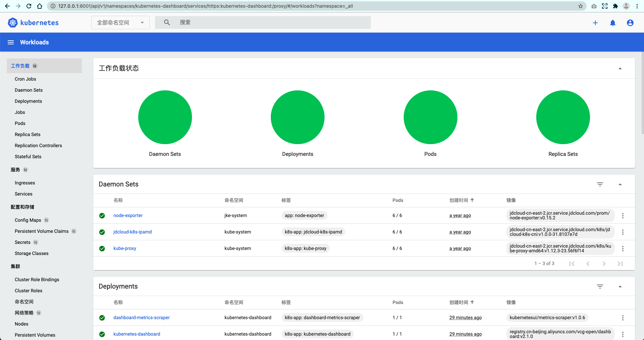Open the hamburger navigation menu
Viewport: 644px width, 340px height.
click(11, 42)
